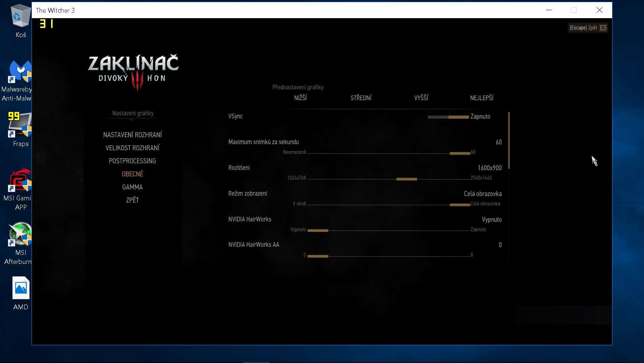This screenshot has height=363, width=644.
Task: Launch MSI Gaming APP shortcut
Action: [x=18, y=189]
